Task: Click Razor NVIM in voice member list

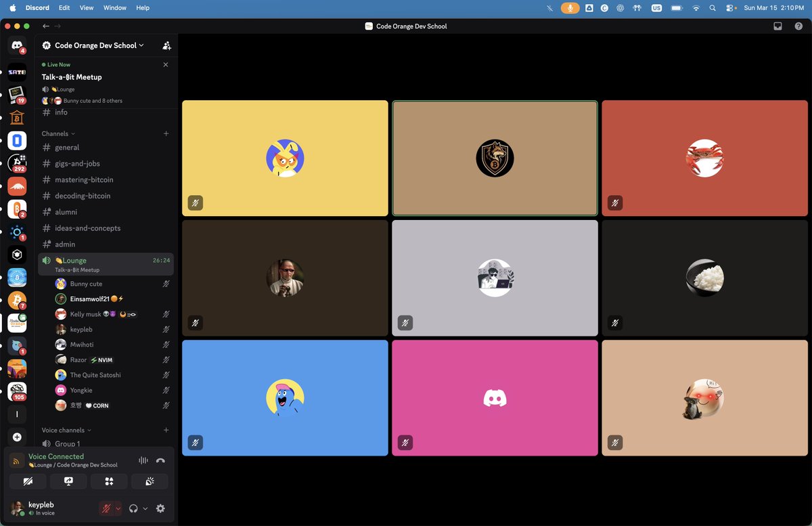Action: click(x=112, y=360)
